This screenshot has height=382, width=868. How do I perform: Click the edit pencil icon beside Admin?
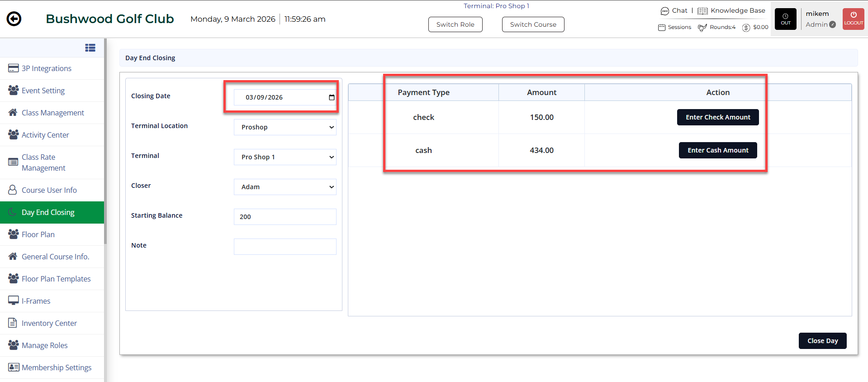[832, 24]
